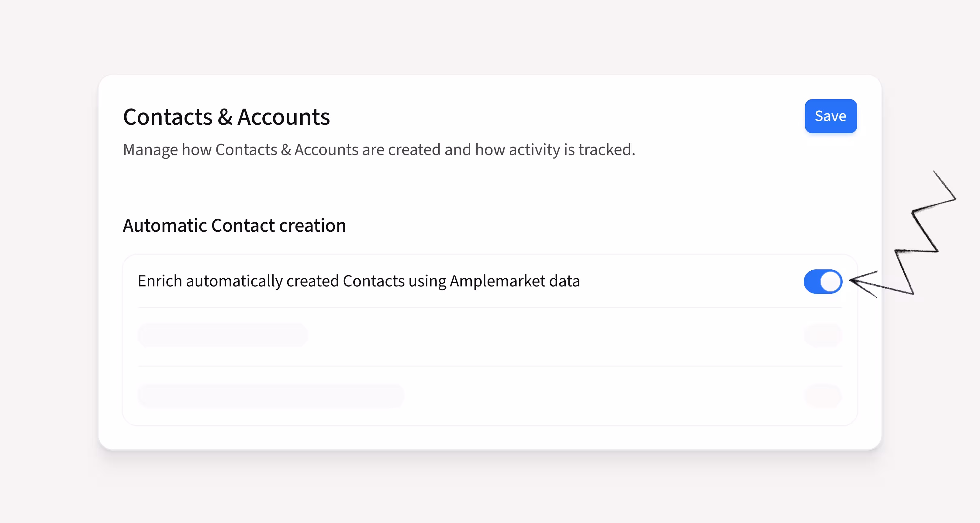The image size is (980, 523).
Task: Toggle the faded switch in second row
Action: click(823, 335)
